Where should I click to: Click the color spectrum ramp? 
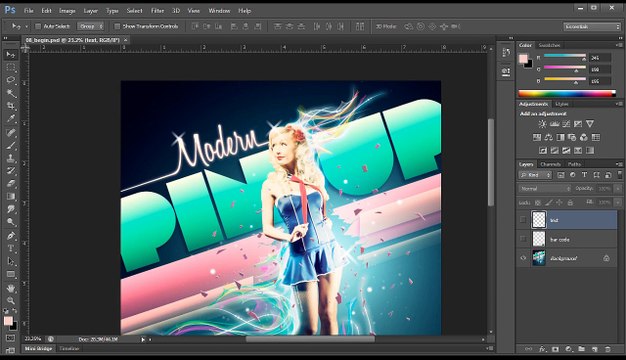567,94
